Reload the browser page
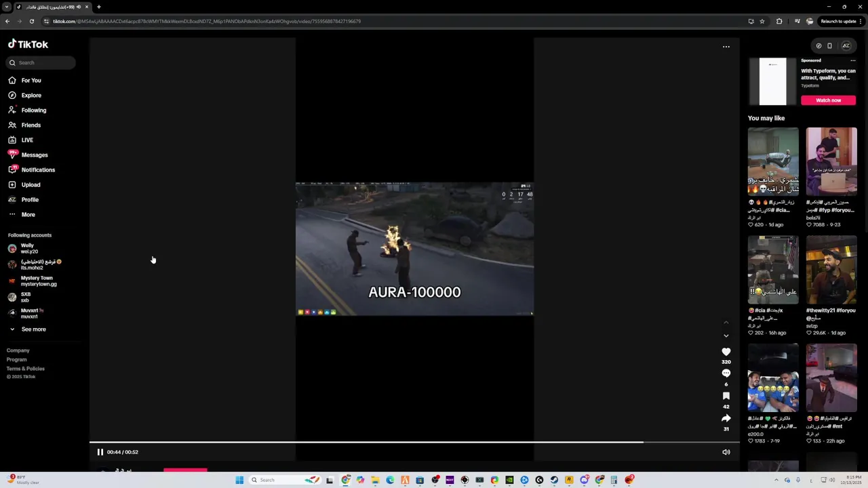This screenshot has width=868, height=488. tap(31, 21)
